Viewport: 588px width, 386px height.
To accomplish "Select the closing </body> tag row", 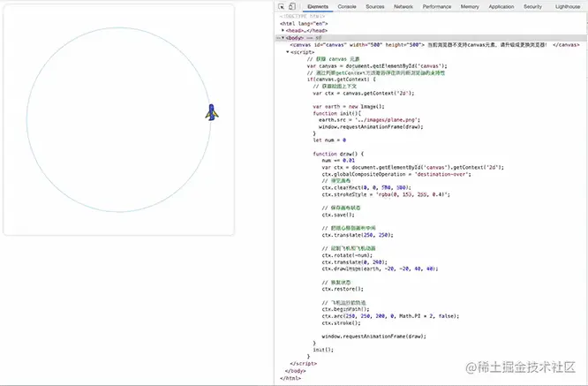I will tap(295, 371).
